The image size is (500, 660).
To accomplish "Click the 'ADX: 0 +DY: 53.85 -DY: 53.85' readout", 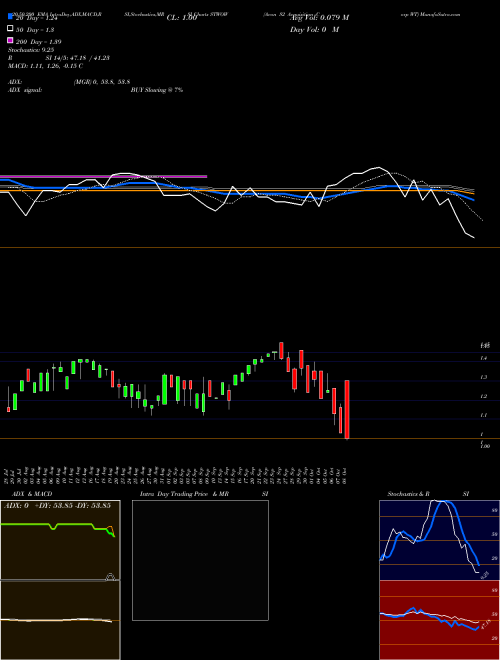I will click(x=57, y=505).
